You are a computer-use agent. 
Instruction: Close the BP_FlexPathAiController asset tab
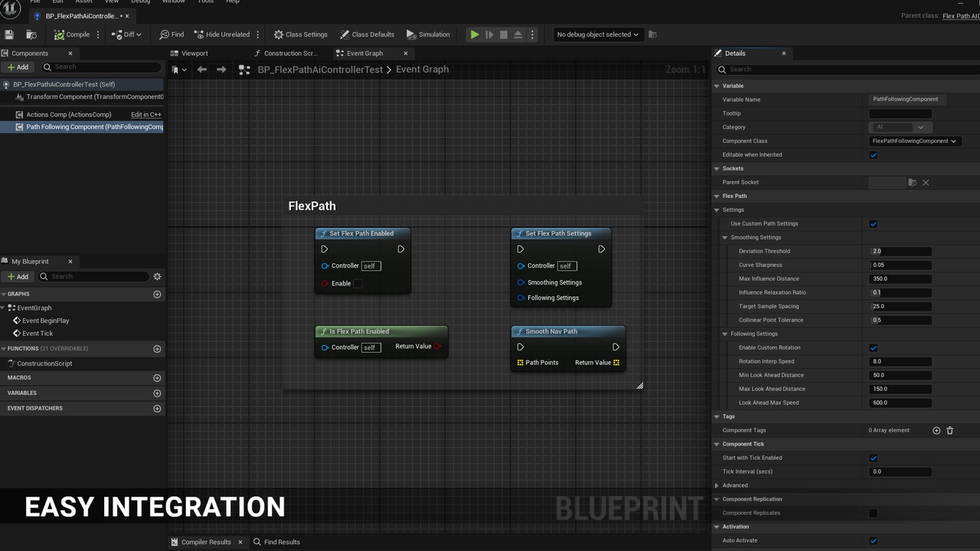point(127,16)
